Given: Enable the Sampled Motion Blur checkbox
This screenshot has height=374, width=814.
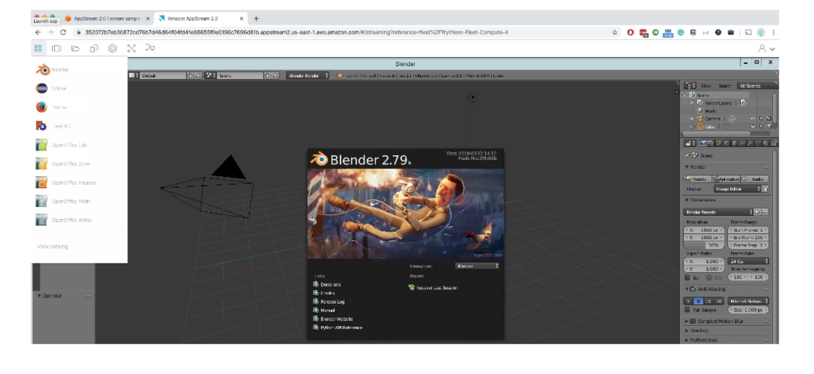Looking at the screenshot, I should click(x=693, y=321).
